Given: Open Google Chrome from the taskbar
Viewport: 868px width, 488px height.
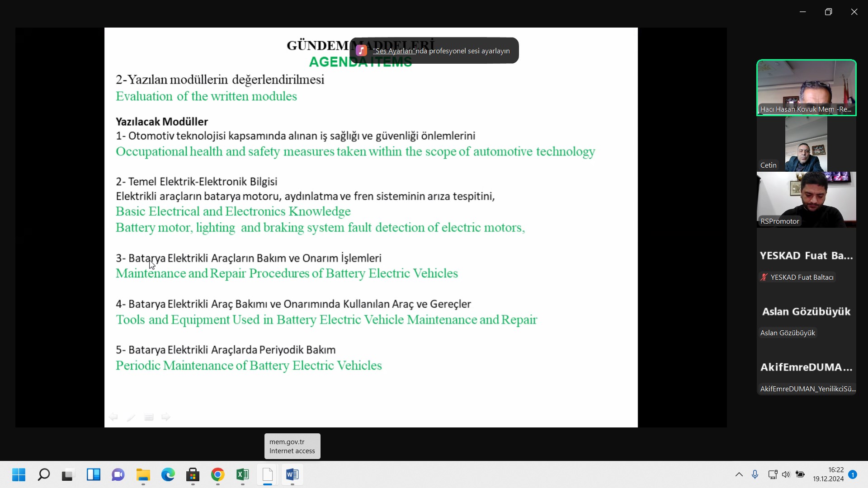Looking at the screenshot, I should [x=218, y=474].
